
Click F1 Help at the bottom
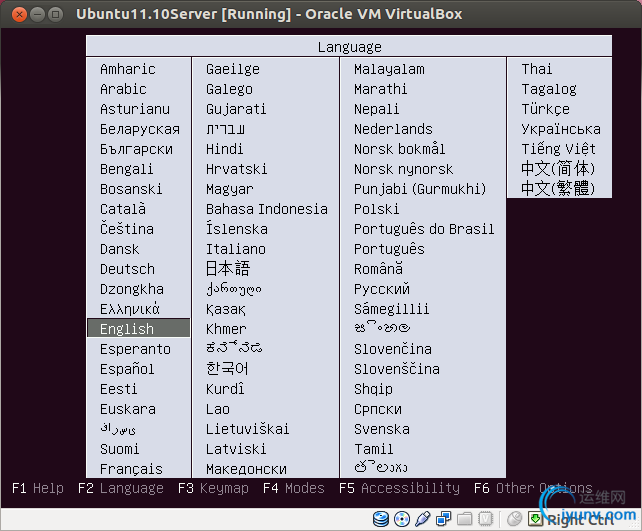[38, 488]
